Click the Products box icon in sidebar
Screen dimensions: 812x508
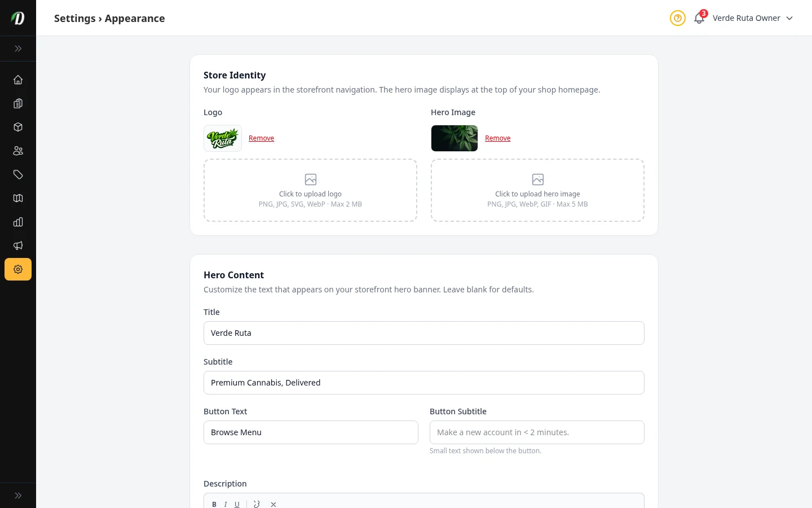pyautogui.click(x=18, y=127)
